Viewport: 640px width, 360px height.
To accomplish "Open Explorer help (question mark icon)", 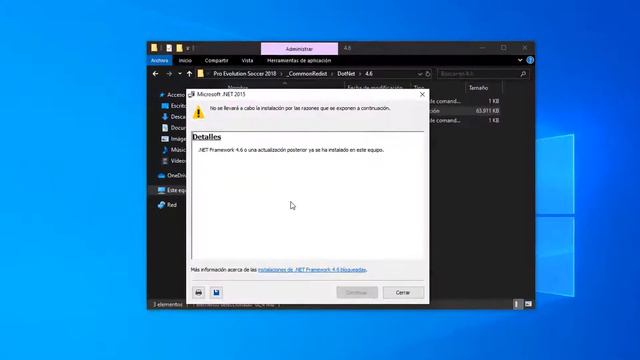I will (x=530, y=60).
